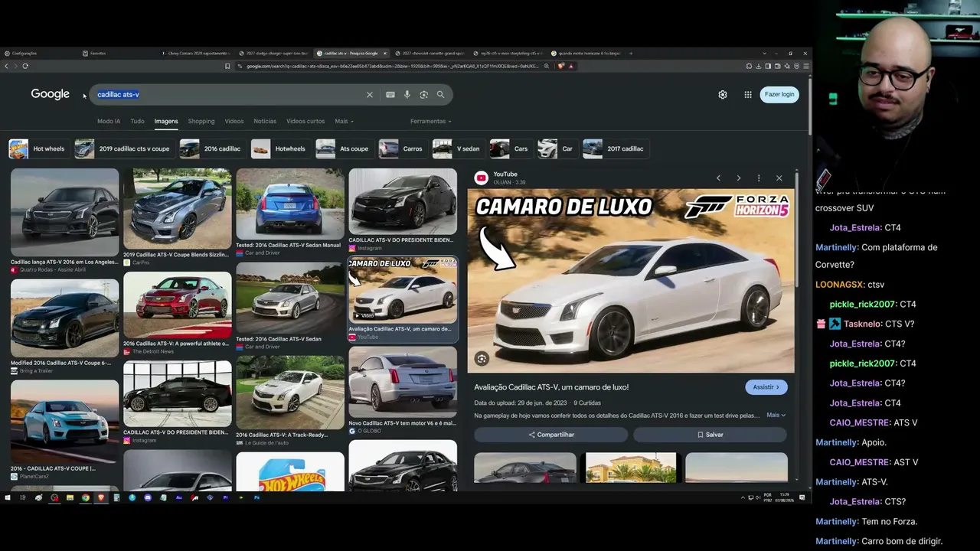Open the Notícias results tab
The height and width of the screenshot is (551, 980).
click(x=265, y=121)
